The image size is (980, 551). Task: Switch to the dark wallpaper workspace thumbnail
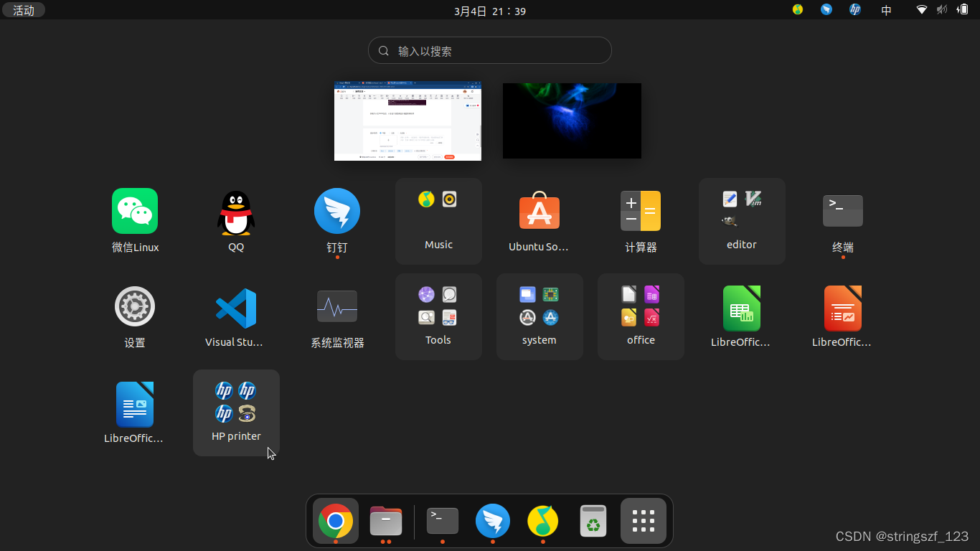pos(573,121)
